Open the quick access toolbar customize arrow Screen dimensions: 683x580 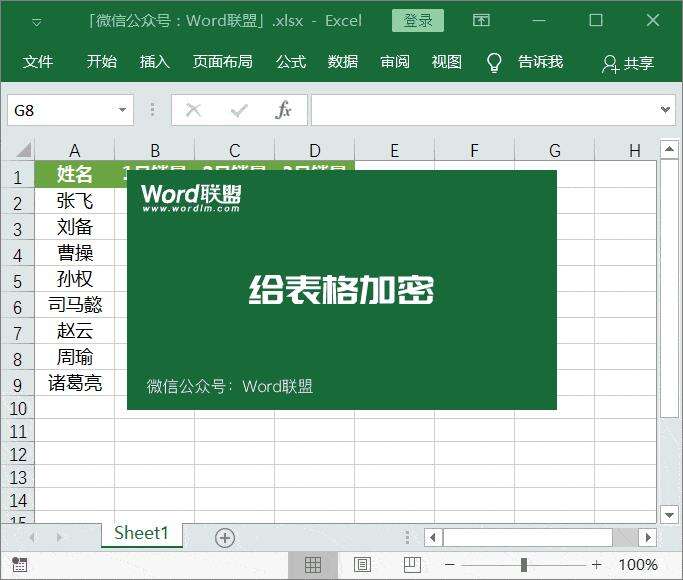point(37,22)
